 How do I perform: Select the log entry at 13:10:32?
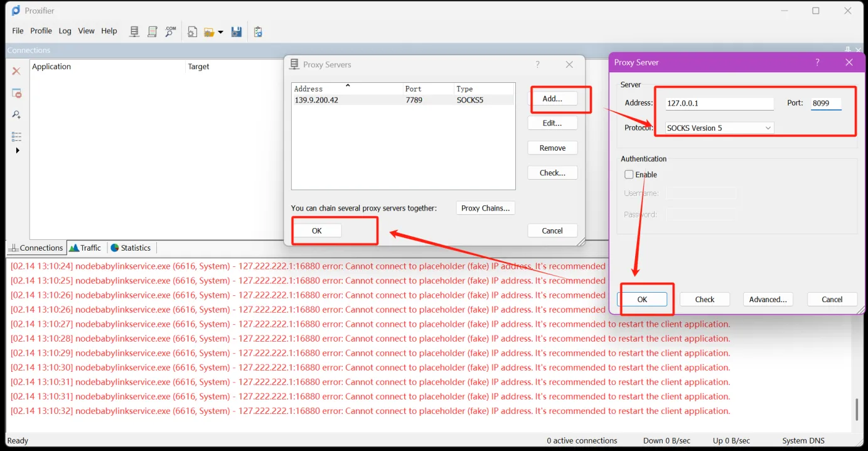tap(370, 411)
